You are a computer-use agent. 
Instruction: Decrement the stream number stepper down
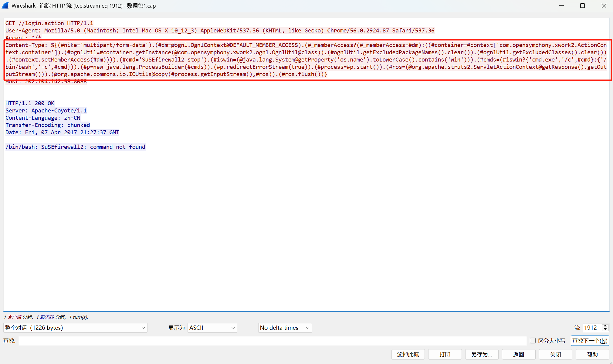(605, 329)
